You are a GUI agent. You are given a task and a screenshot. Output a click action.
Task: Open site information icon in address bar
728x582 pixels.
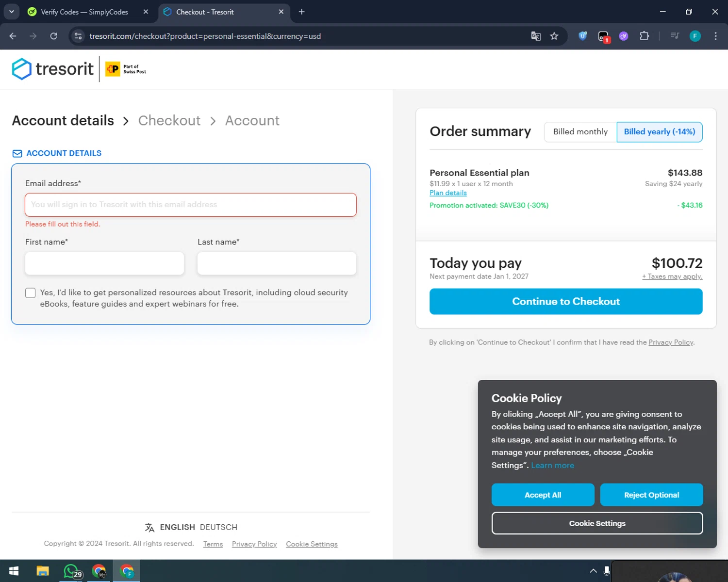click(78, 36)
